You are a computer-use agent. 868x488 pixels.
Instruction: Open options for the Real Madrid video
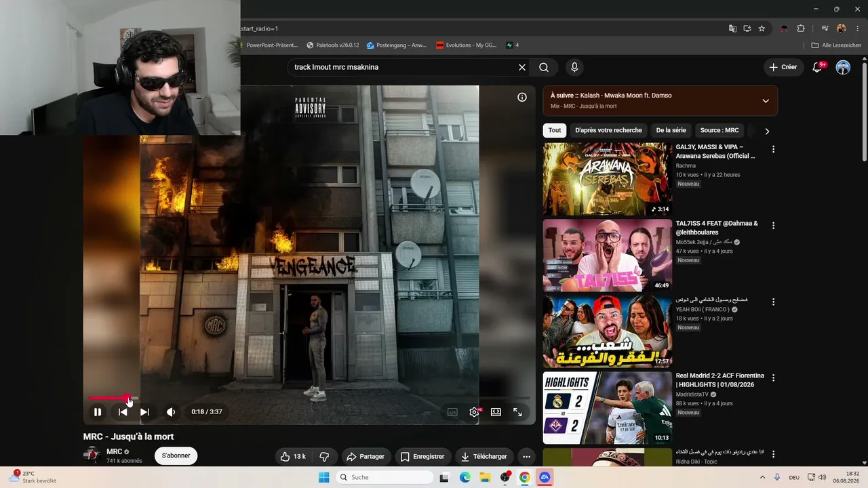tap(773, 378)
